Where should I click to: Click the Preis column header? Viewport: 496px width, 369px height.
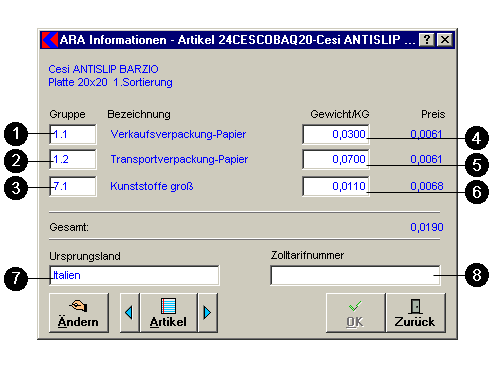433,114
